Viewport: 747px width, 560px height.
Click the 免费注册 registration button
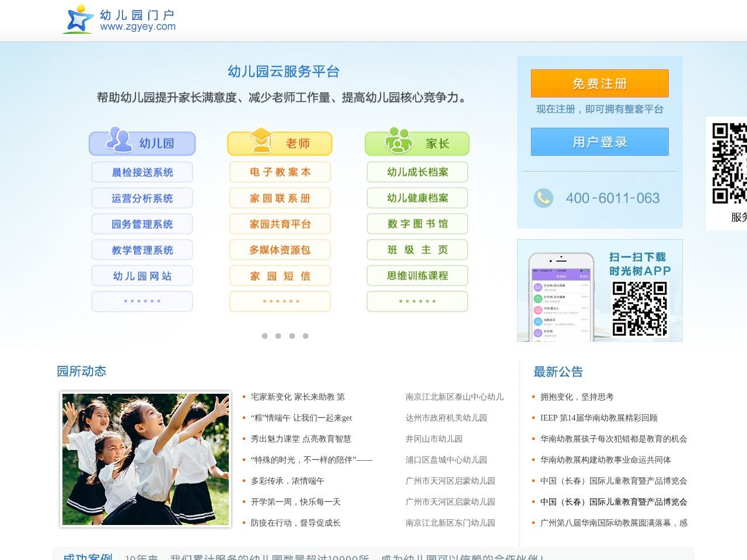pos(599,83)
